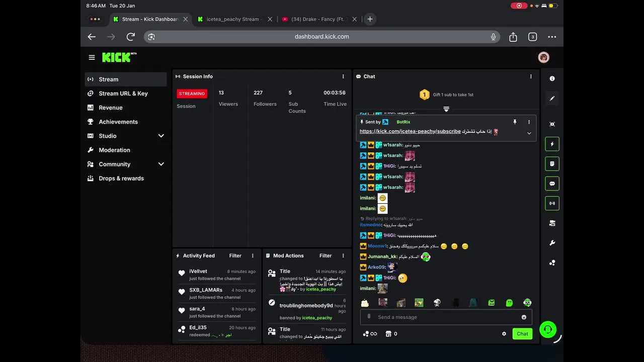Open Activity Feed options menu
The height and width of the screenshot is (362, 644).
tap(253, 255)
